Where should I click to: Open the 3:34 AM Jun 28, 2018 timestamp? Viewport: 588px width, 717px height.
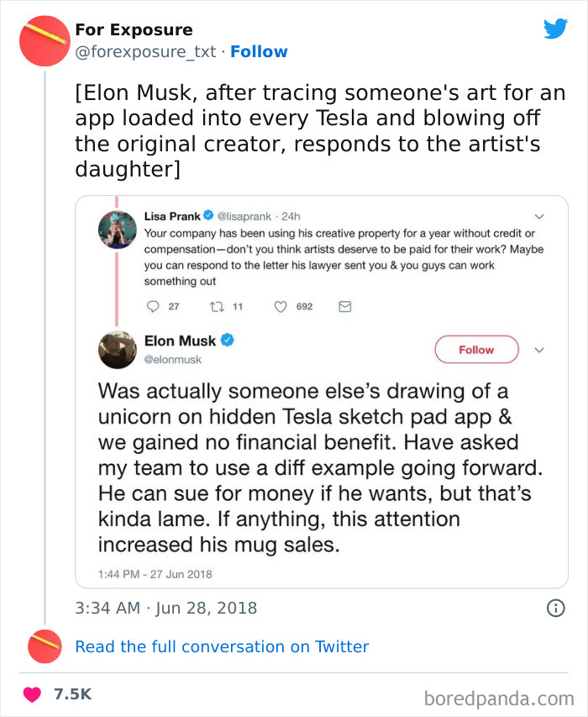(x=165, y=608)
